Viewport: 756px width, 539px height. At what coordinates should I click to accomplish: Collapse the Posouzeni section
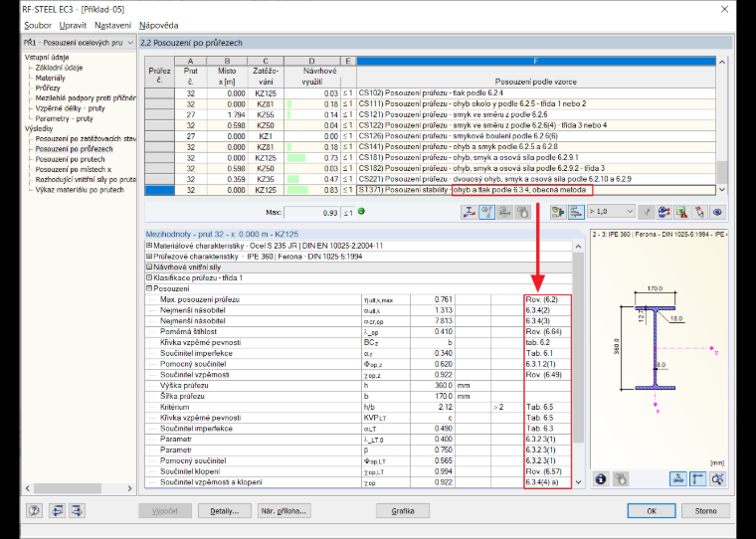coord(149,288)
